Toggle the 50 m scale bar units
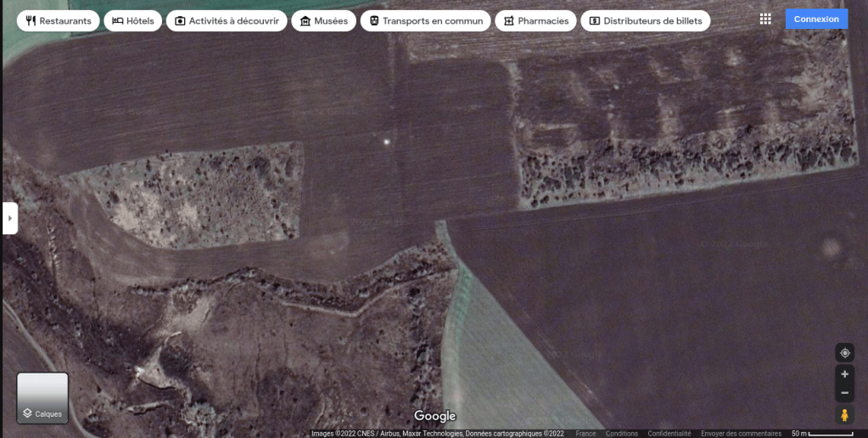Image resolution: width=868 pixels, height=438 pixels. pos(821,434)
